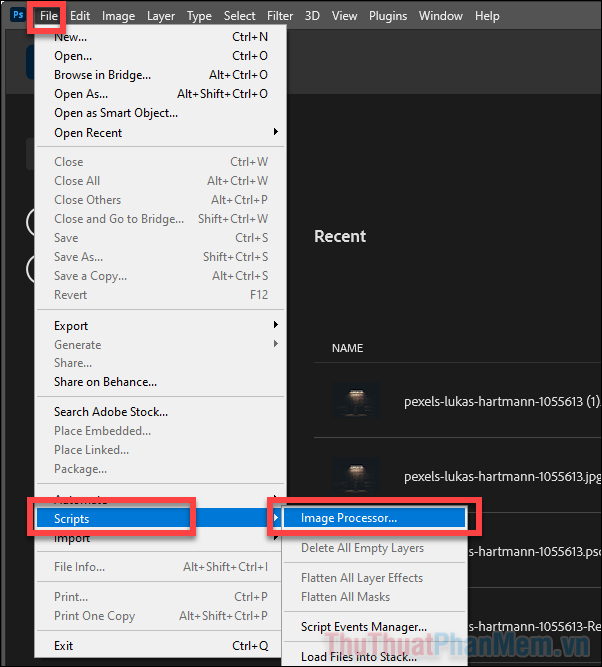Open the Help menu

pyautogui.click(x=487, y=16)
